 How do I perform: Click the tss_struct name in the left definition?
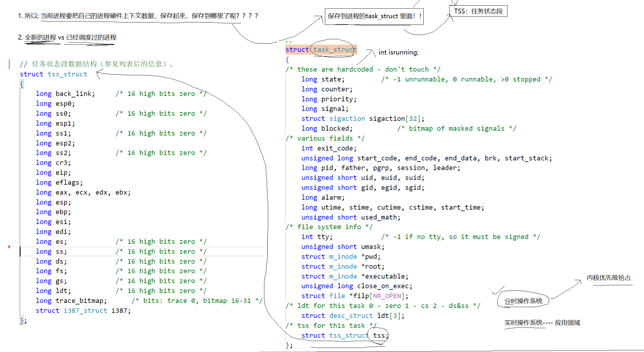click(x=67, y=74)
